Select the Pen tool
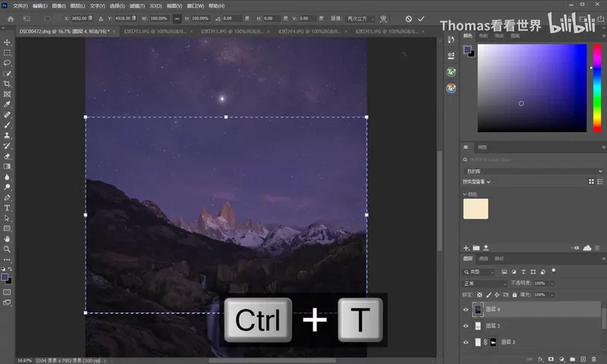Viewport: 607px width, 364px height. click(x=7, y=197)
